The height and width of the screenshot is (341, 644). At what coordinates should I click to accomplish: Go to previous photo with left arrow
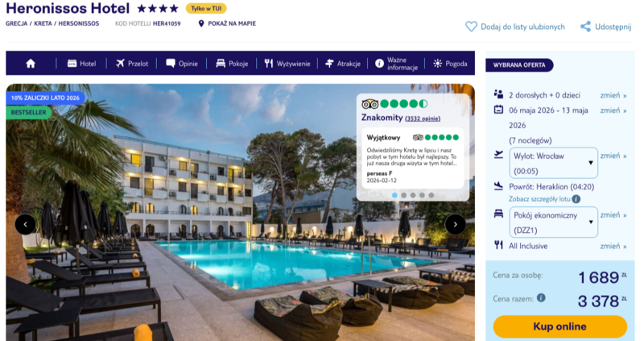click(26, 224)
